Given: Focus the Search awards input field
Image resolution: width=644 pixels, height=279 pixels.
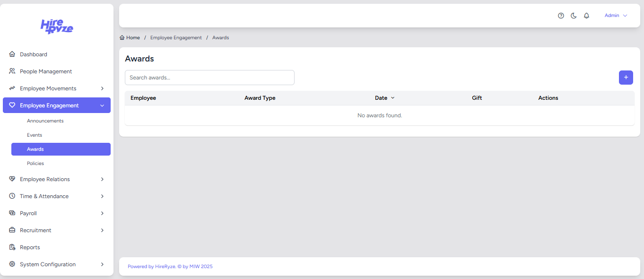Looking at the screenshot, I should coord(209,78).
